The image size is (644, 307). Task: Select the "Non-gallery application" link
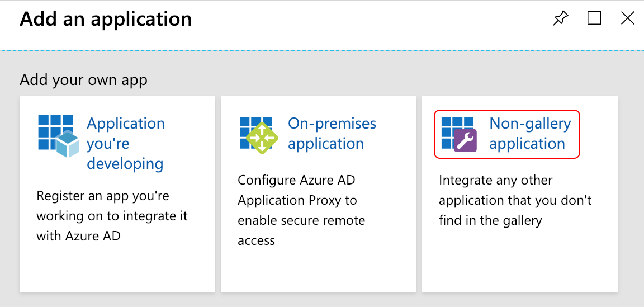pos(530,133)
